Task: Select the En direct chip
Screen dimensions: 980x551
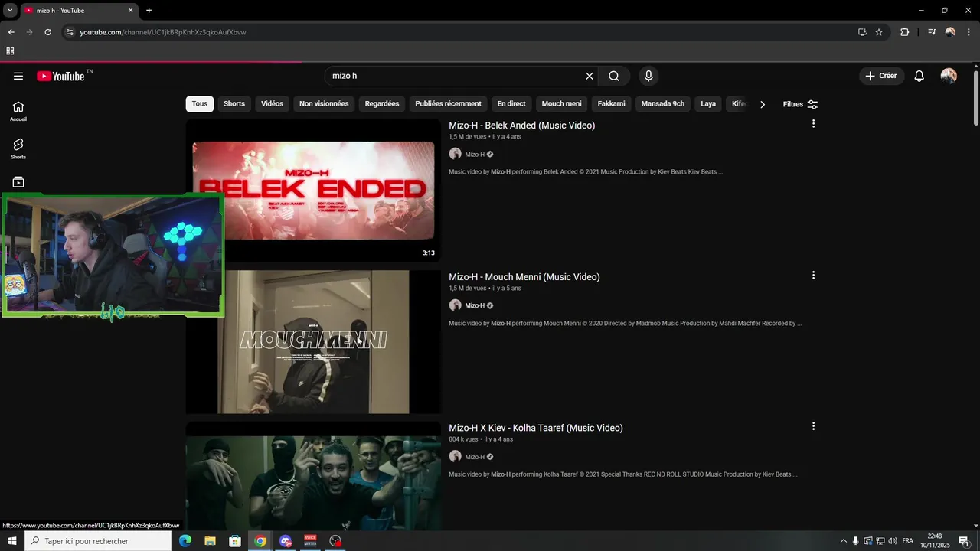Action: [x=511, y=104]
